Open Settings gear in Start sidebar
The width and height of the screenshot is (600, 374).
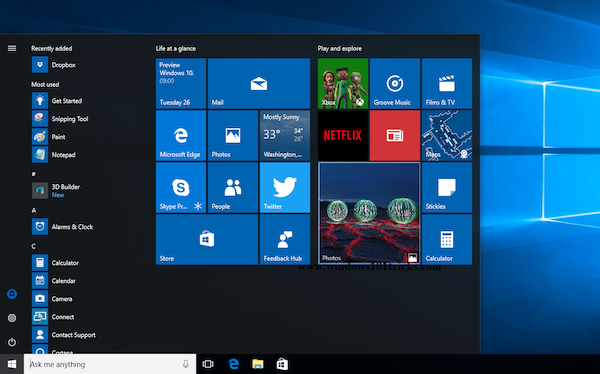(x=12, y=318)
